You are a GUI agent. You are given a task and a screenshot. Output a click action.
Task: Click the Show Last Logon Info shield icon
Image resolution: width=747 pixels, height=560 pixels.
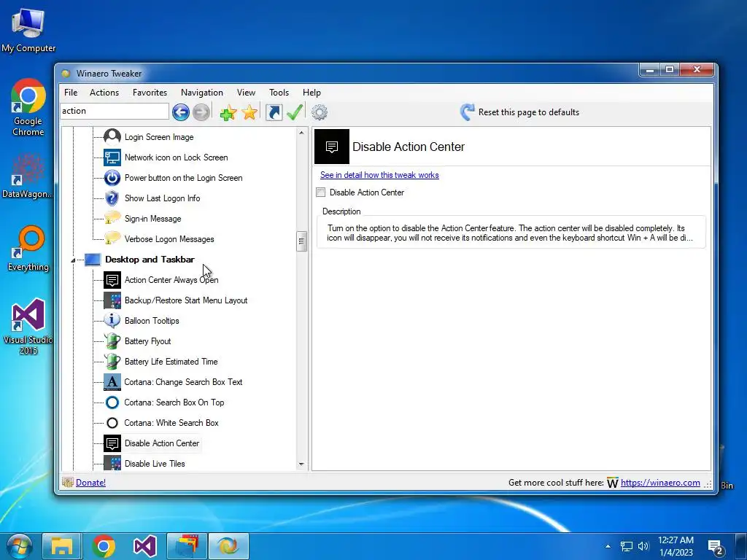click(x=112, y=198)
